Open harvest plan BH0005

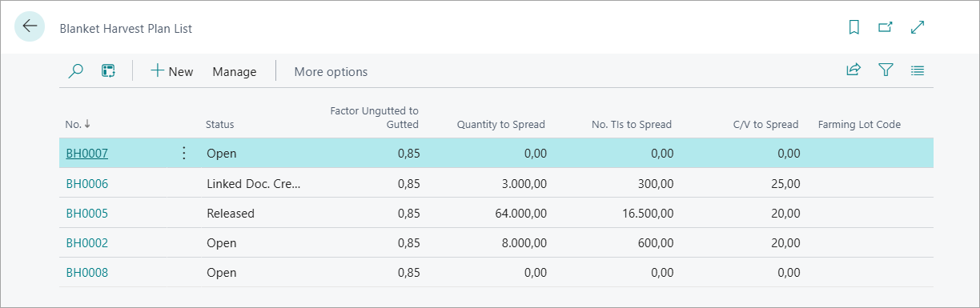pyautogui.click(x=86, y=213)
